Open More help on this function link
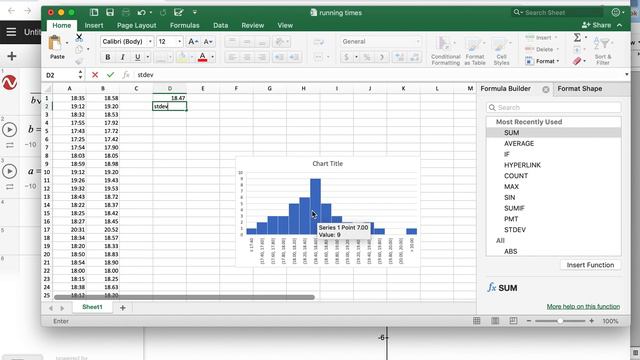This screenshot has width=640, height=360. point(583,307)
